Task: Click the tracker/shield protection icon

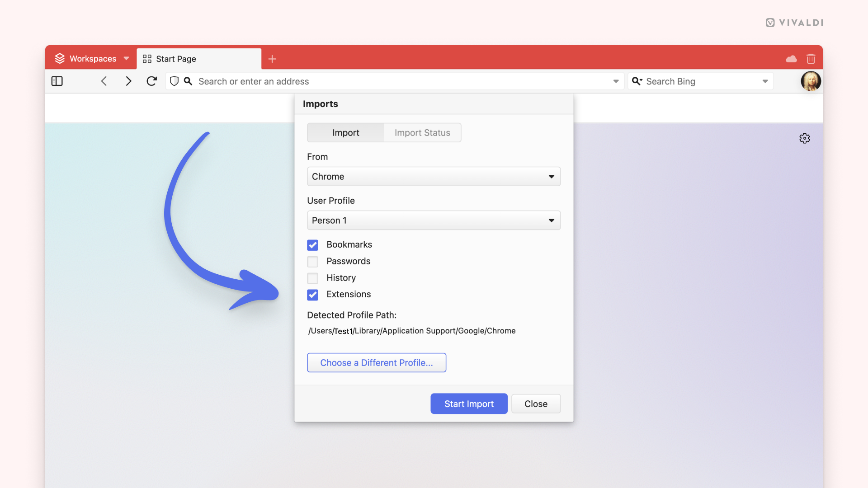Action: point(174,81)
